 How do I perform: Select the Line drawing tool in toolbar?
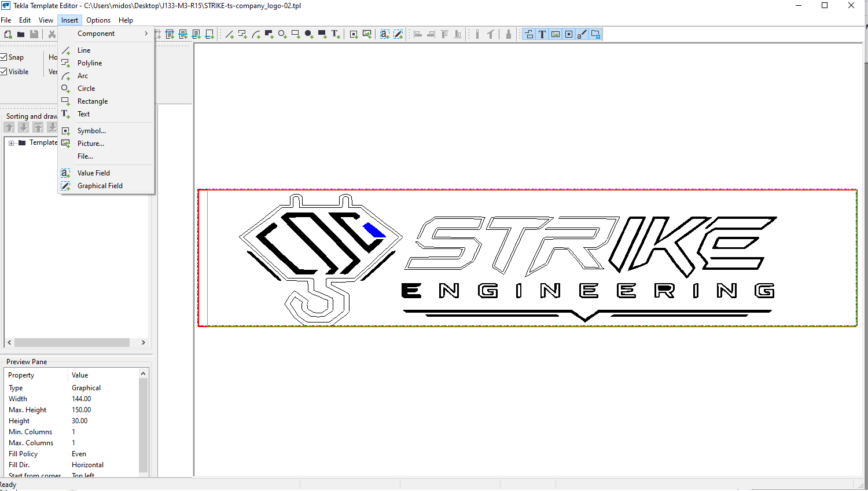230,34
